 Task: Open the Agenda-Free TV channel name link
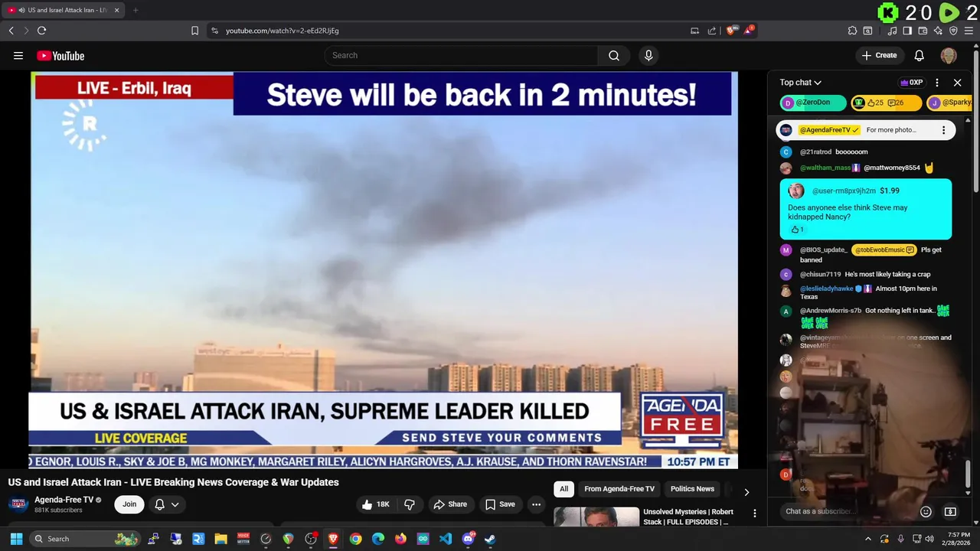point(64,500)
